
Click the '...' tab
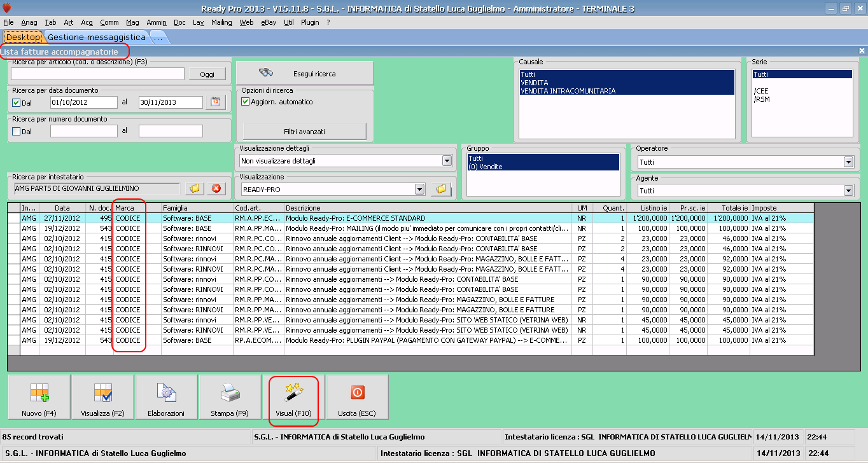coord(158,38)
